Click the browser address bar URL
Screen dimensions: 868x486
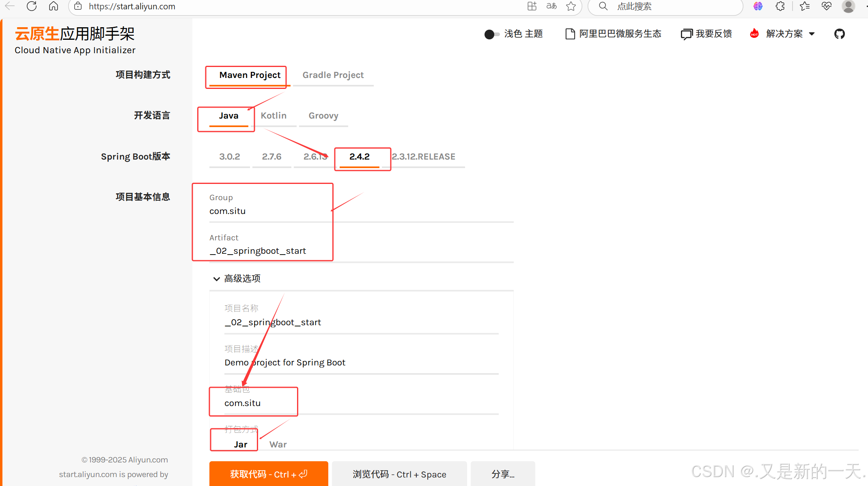click(132, 6)
